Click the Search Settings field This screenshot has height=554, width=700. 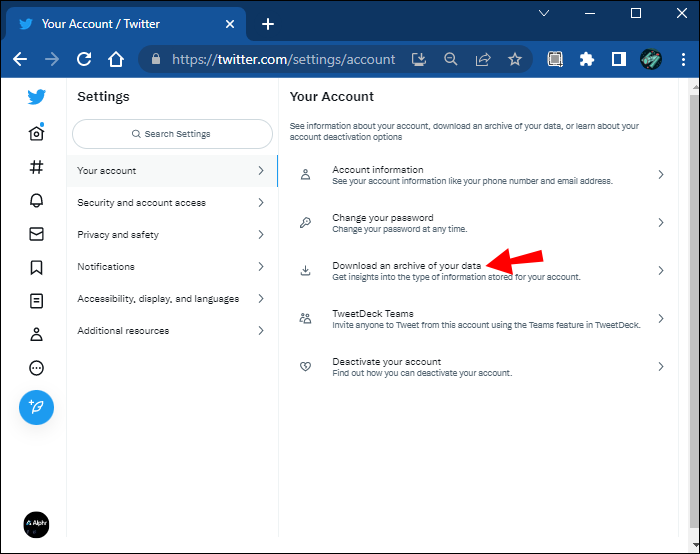(x=172, y=134)
